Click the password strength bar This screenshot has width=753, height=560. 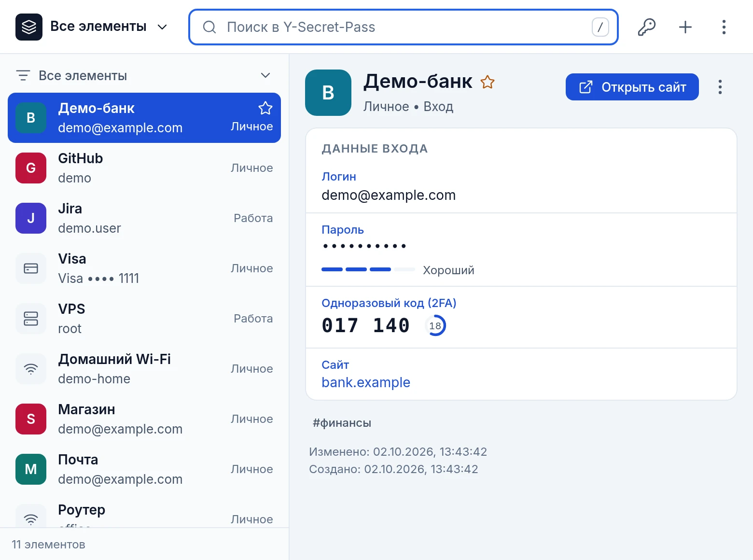pyautogui.click(x=368, y=269)
